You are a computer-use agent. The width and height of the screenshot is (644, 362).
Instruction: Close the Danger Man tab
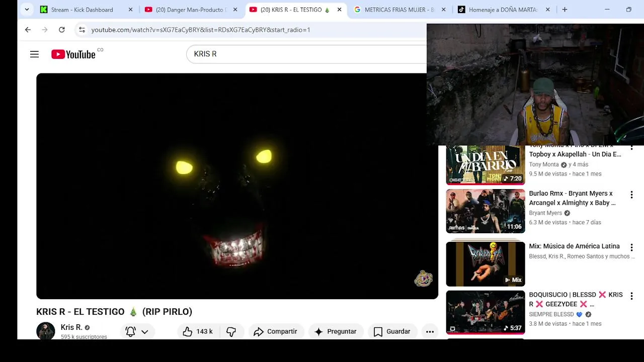(x=235, y=10)
